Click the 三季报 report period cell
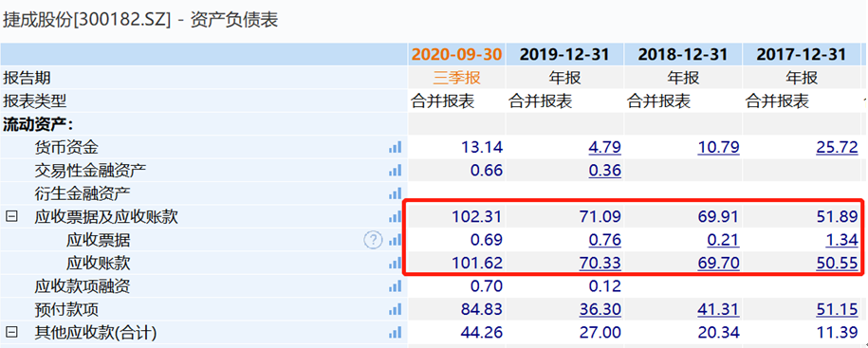868x348 pixels. coord(456,78)
